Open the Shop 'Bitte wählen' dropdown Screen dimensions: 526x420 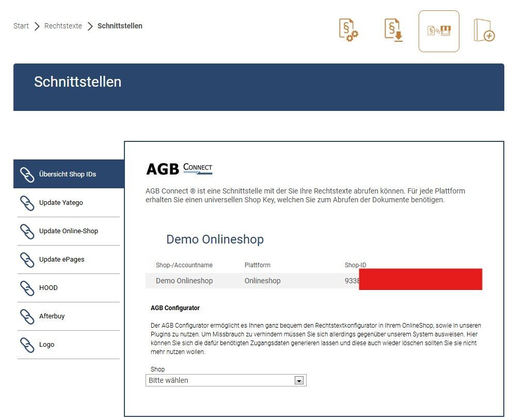click(x=226, y=380)
